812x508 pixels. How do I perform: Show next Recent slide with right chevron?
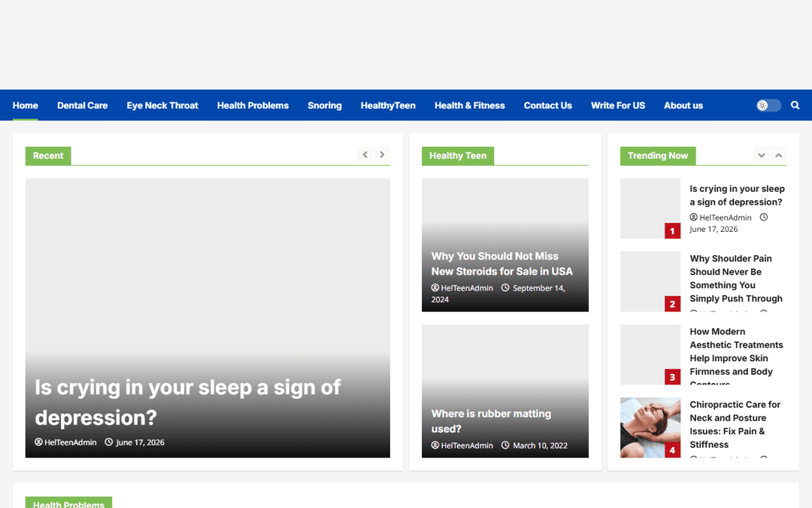(x=382, y=154)
